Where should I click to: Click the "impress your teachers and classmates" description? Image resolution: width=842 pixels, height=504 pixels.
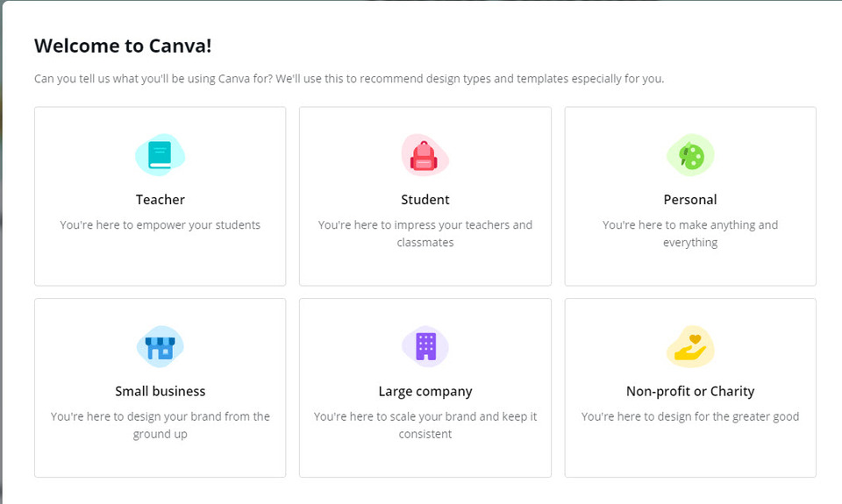[x=425, y=233]
